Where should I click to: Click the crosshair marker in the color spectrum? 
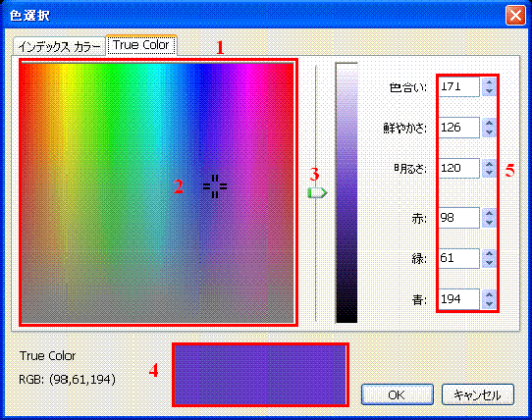[215, 186]
